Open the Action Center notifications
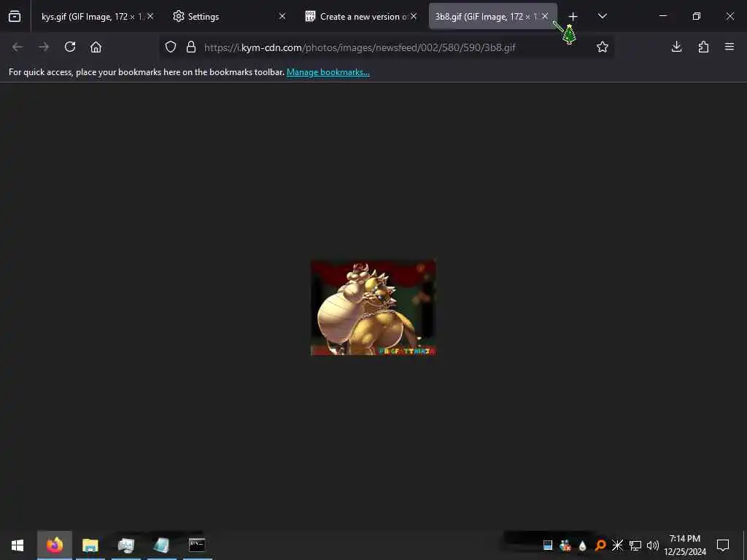Image resolution: width=747 pixels, height=560 pixels. tap(723, 545)
